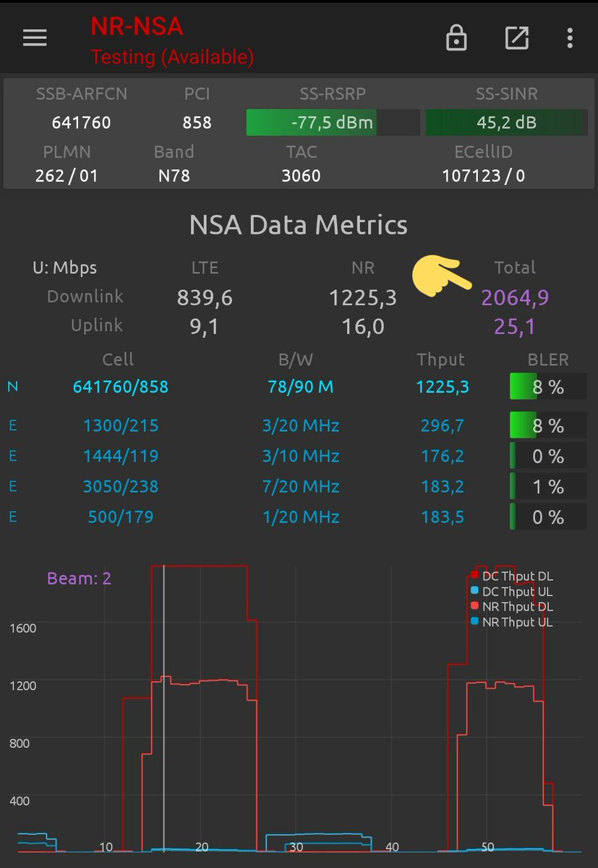Viewport: 598px width, 868px height.
Task: Tap bandwidth 78/90 M
Action: 301,387
